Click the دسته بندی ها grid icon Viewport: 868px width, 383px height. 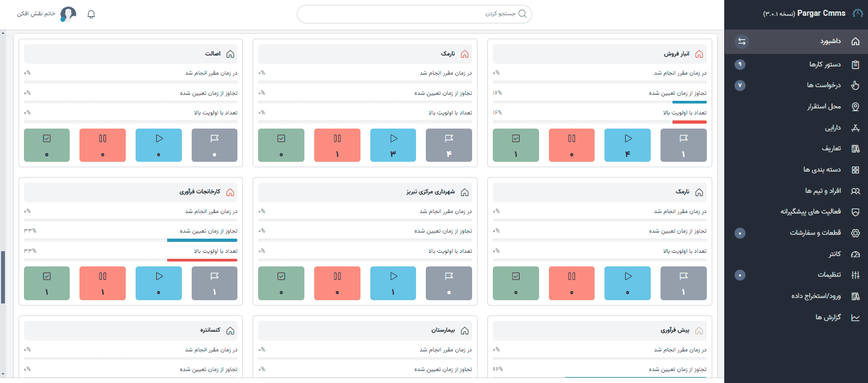855,170
